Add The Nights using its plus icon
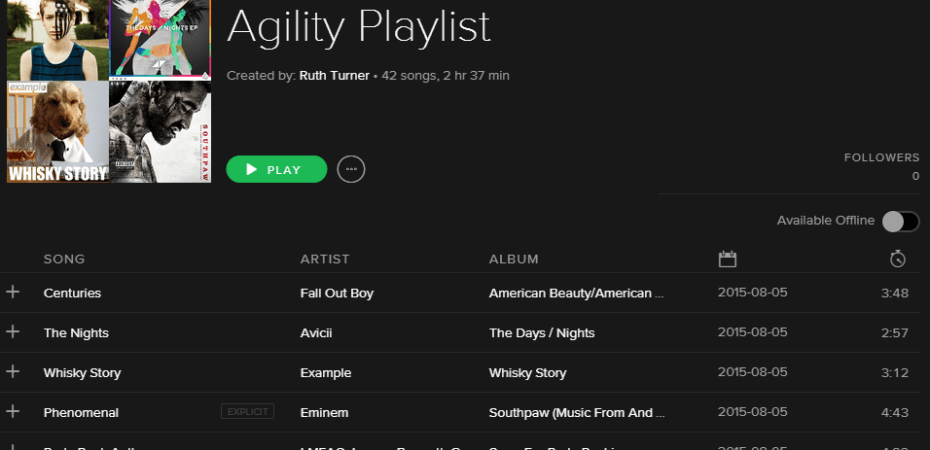The width and height of the screenshot is (930, 450). click(13, 332)
